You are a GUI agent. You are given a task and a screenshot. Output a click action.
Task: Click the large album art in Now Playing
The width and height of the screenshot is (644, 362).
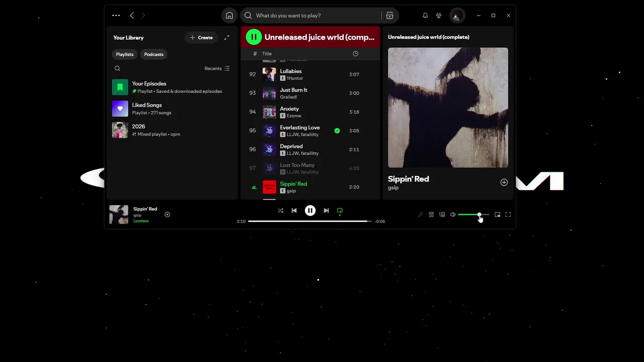448,108
